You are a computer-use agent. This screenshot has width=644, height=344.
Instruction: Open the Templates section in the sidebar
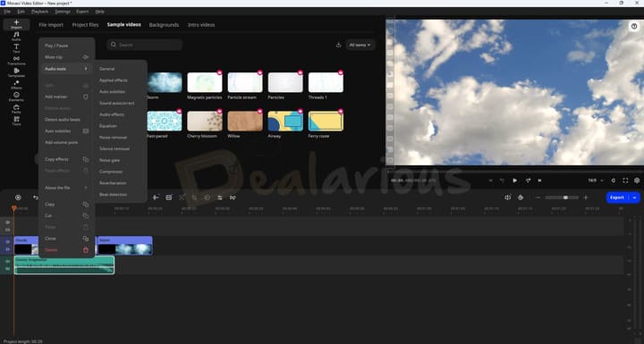tap(16, 72)
